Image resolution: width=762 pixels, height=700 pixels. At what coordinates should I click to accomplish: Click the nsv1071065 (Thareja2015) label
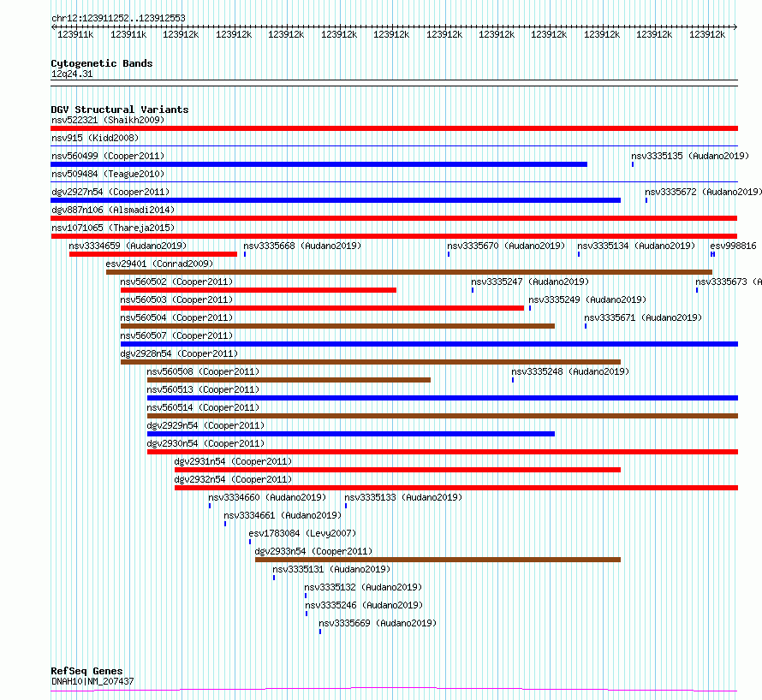[113, 228]
